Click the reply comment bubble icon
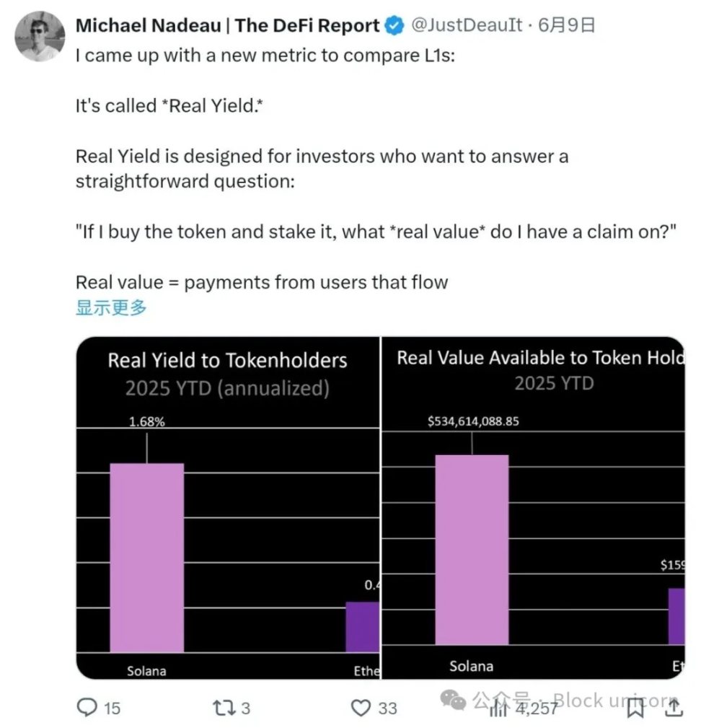Viewport: 701px width, 728px height. click(87, 707)
